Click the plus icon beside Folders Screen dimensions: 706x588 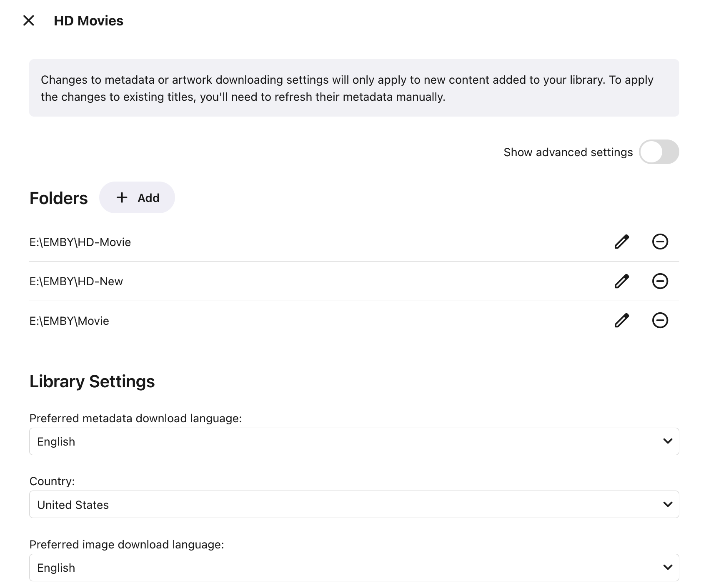(x=122, y=197)
